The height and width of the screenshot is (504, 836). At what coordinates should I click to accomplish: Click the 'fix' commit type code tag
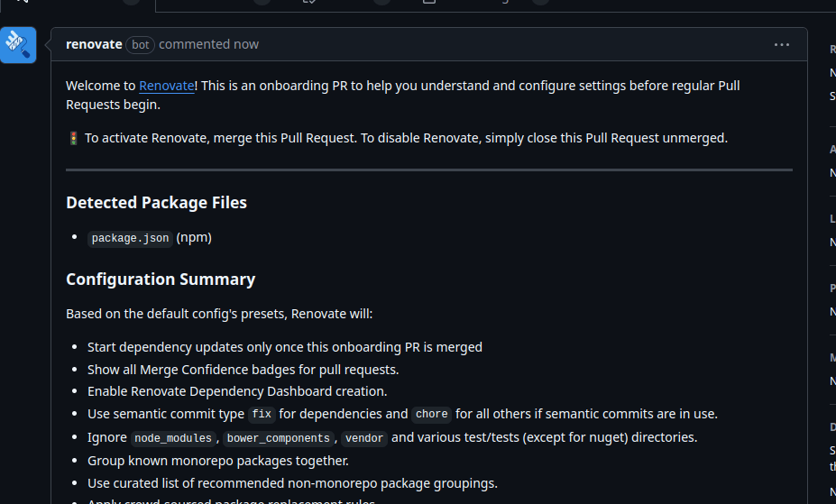point(262,415)
